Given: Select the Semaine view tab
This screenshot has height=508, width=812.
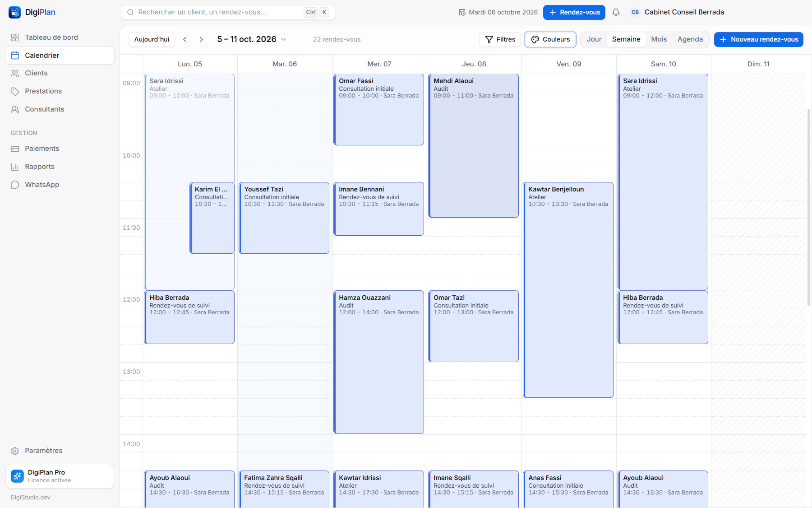Looking at the screenshot, I should tap(626, 39).
